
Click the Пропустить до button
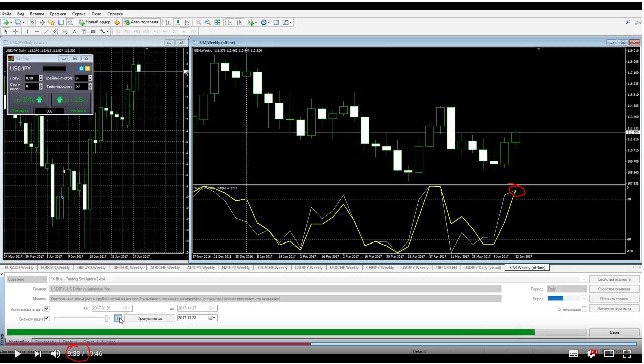click(x=150, y=318)
